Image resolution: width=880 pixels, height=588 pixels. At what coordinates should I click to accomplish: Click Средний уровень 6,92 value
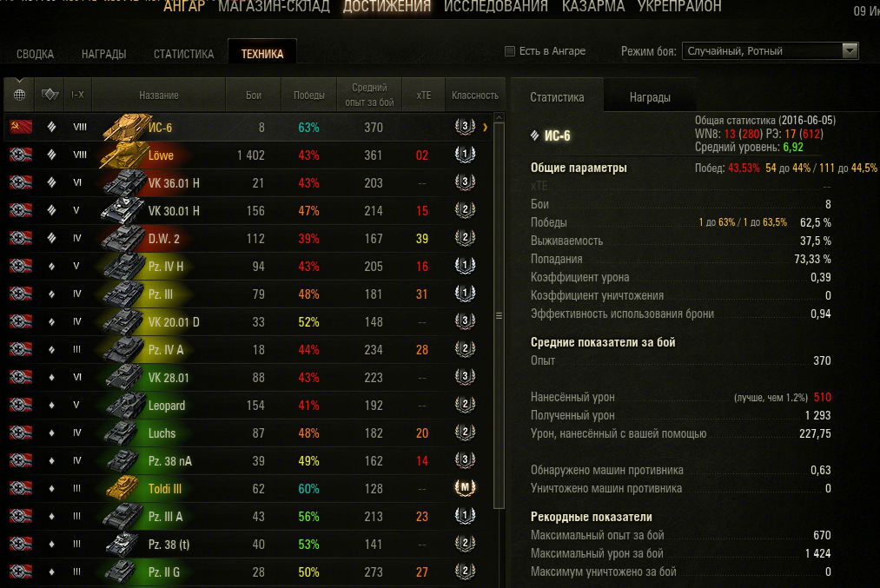pyautogui.click(x=793, y=147)
